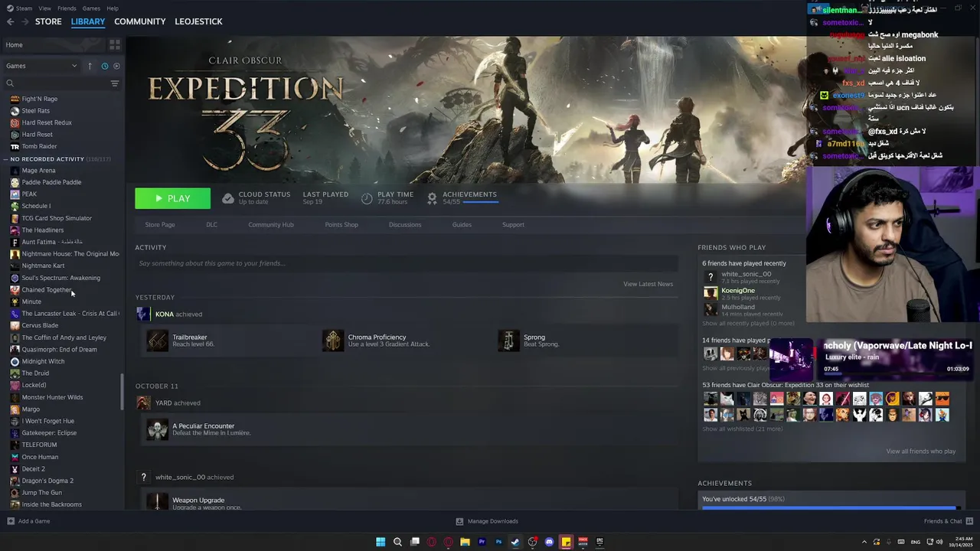Open Manage Downloads
The width and height of the screenshot is (980, 551).
[487, 521]
